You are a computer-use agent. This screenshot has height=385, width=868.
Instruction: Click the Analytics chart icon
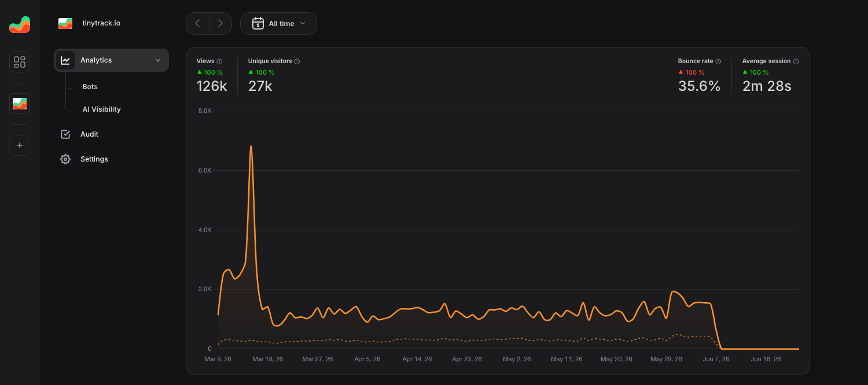point(65,60)
